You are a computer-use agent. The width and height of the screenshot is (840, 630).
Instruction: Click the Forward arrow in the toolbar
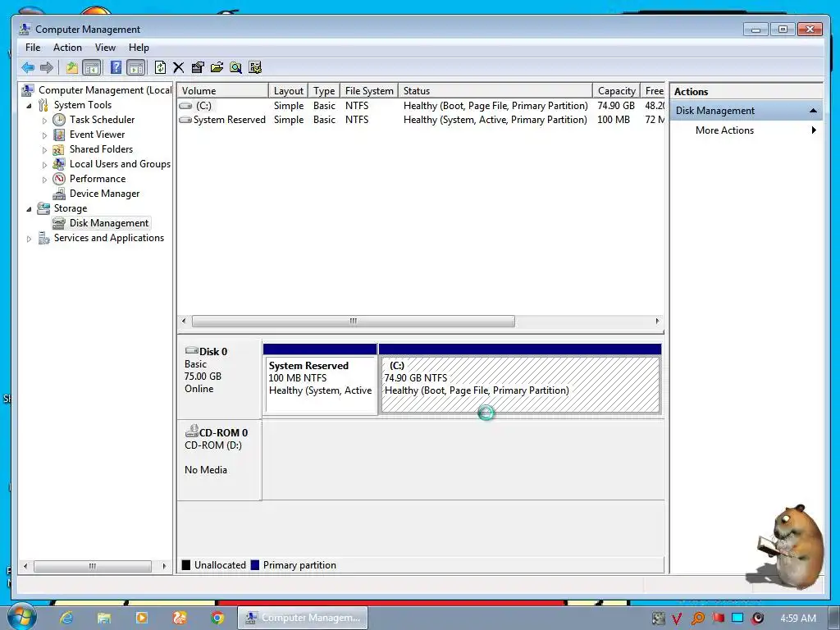[47, 67]
